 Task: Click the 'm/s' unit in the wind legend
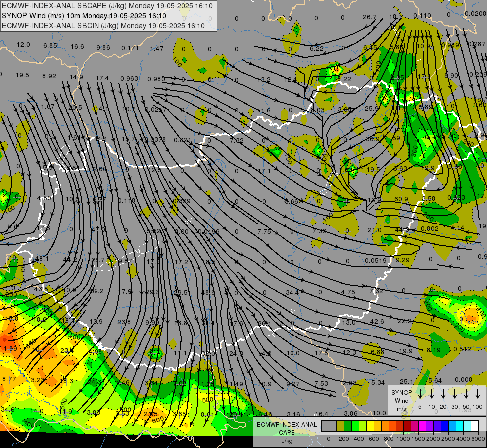tap(401, 409)
